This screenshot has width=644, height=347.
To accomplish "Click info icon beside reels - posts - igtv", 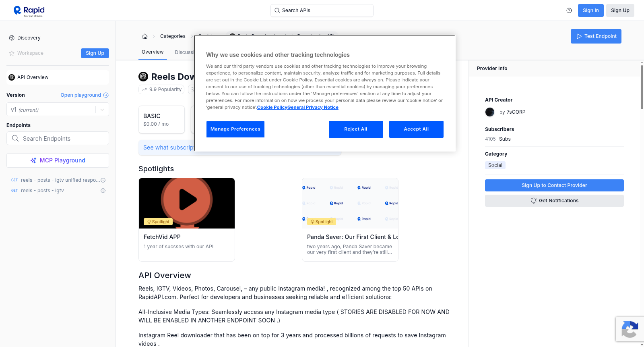I will click(103, 191).
